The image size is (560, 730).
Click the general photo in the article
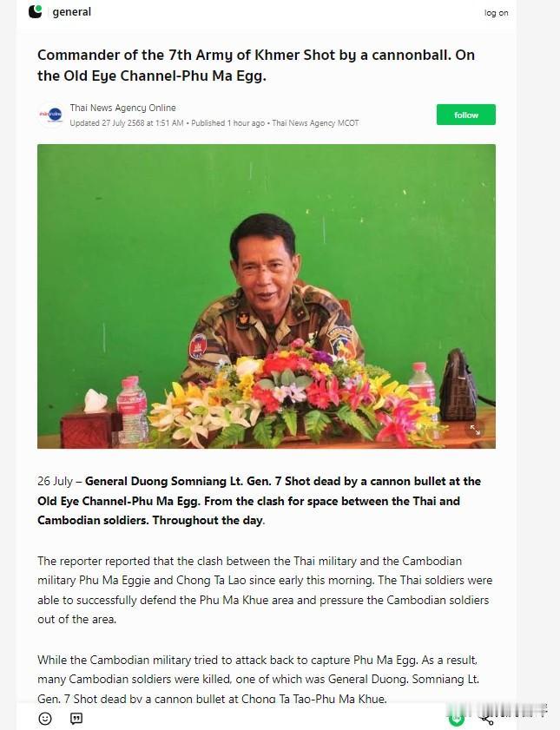click(267, 297)
